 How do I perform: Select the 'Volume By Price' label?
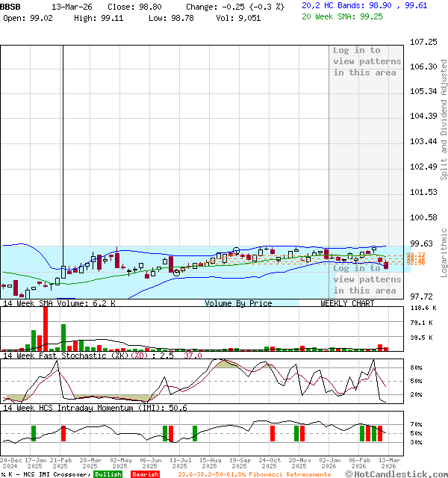(x=238, y=303)
